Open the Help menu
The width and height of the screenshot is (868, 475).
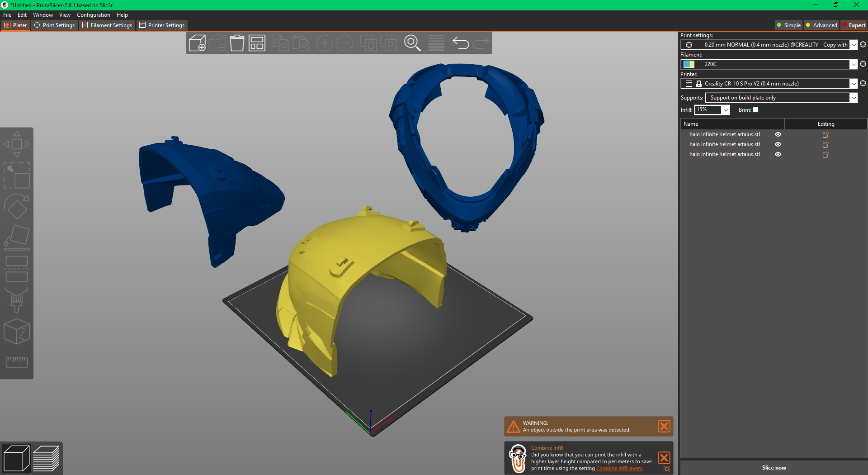coord(122,15)
